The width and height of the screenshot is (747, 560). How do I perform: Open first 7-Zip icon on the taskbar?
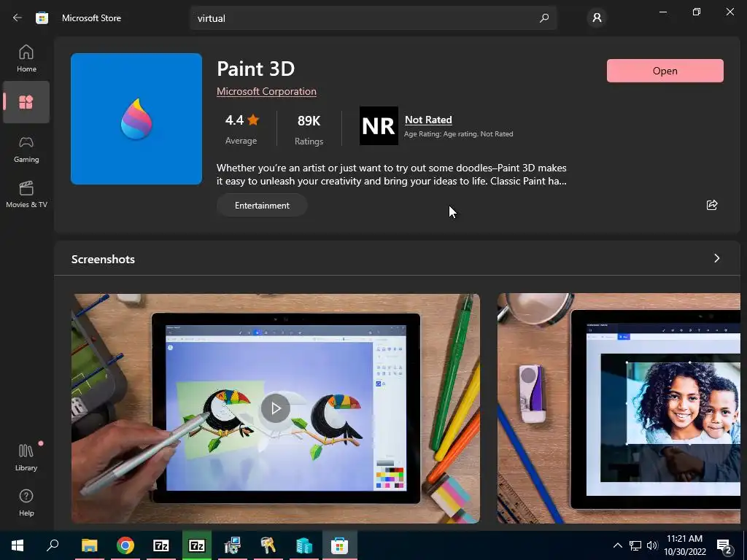[161, 545]
